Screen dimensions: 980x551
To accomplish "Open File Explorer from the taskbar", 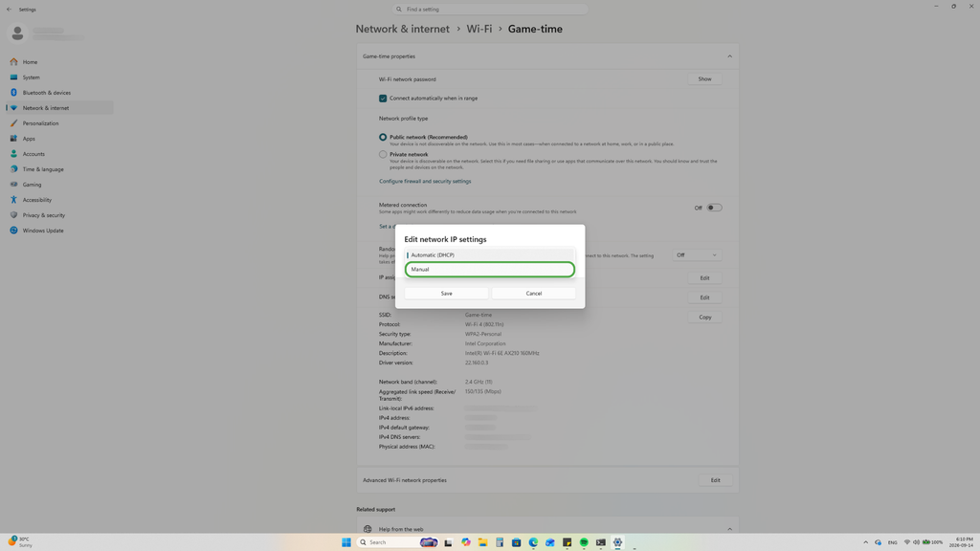I will pos(482,542).
